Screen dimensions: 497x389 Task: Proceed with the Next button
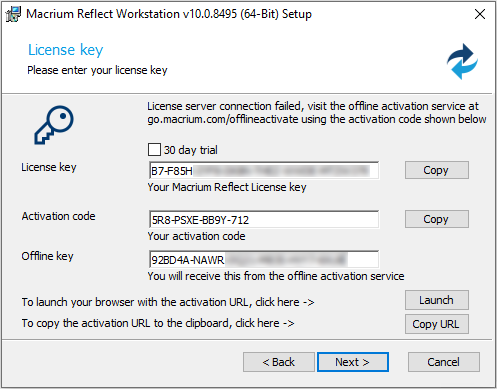click(x=353, y=362)
